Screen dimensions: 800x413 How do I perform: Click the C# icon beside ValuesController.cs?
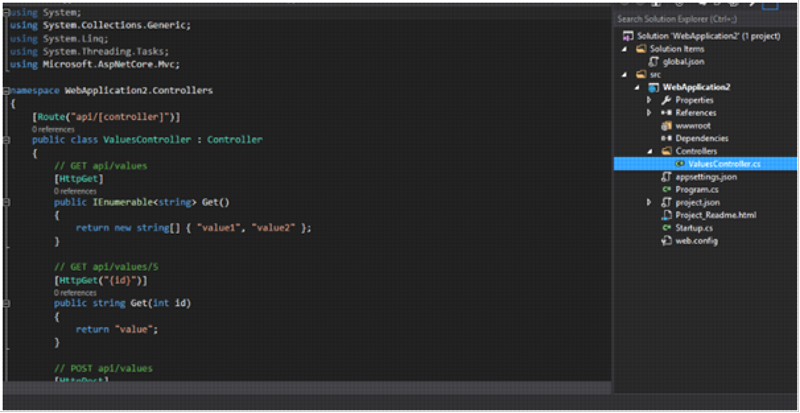tap(679, 164)
